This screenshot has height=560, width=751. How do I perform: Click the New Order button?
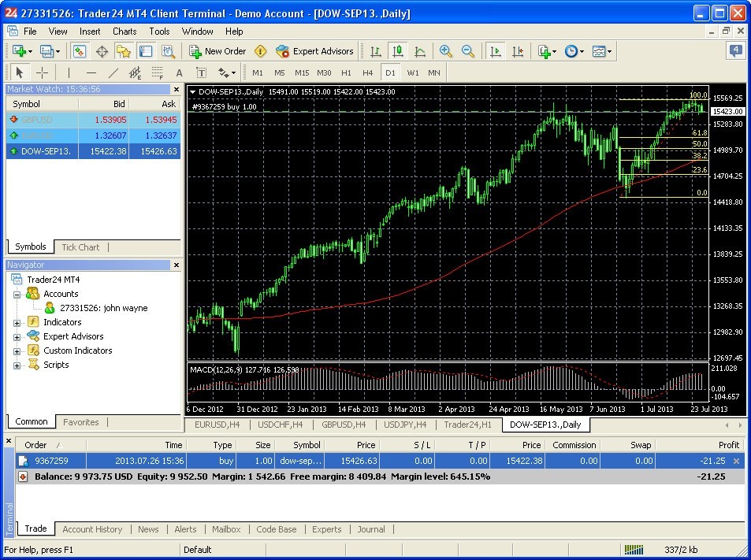217,51
